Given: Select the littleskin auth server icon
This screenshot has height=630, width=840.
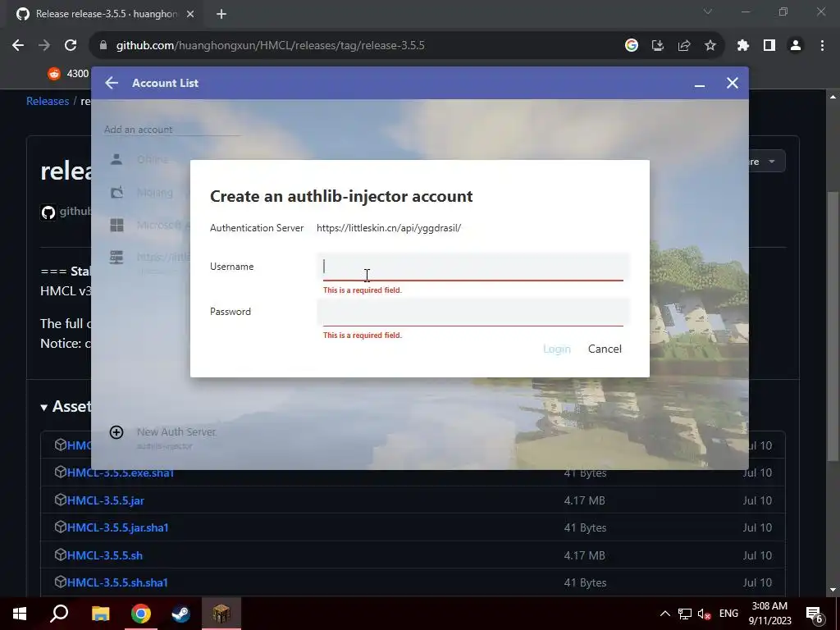Looking at the screenshot, I should (x=116, y=258).
